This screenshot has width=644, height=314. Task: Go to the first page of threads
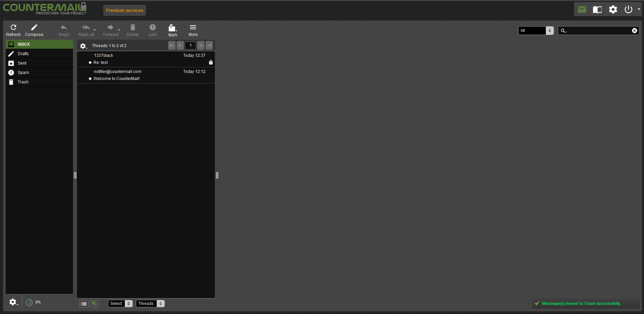click(172, 45)
